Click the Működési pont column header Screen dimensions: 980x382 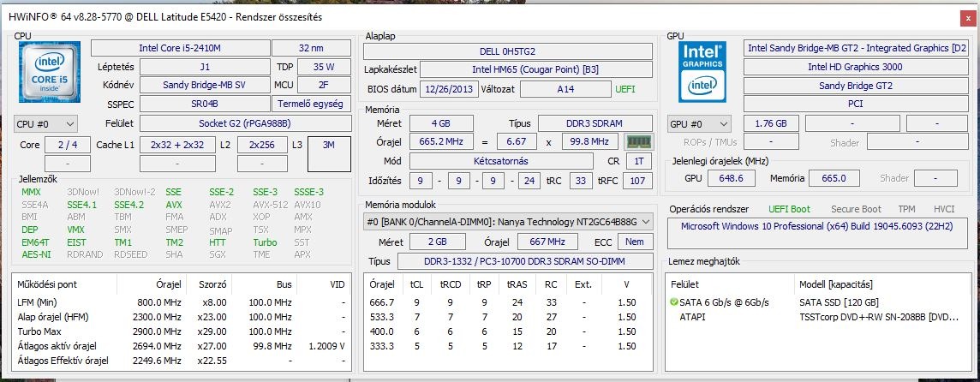pos(64,284)
